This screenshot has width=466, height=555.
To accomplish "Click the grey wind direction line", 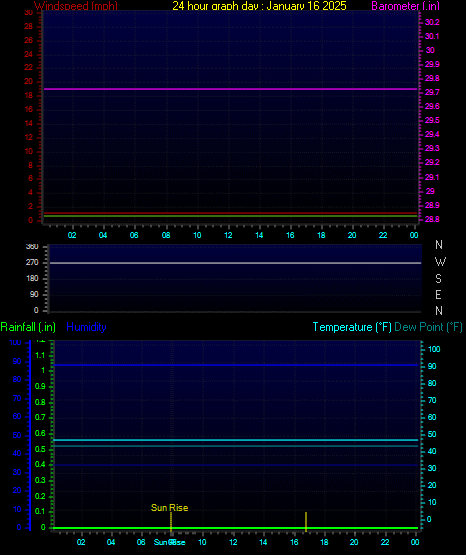I will point(235,263).
